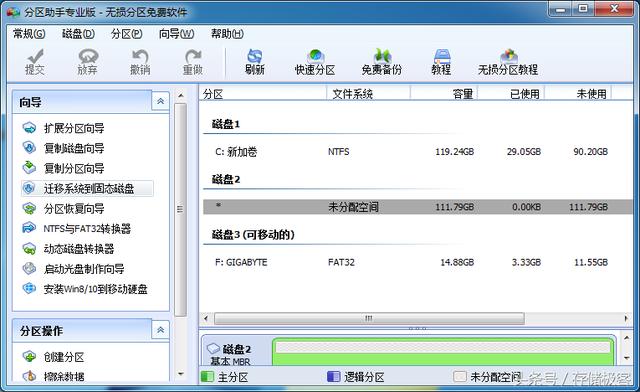
Task: Click the FAT32 file system cell
Action: (x=341, y=262)
